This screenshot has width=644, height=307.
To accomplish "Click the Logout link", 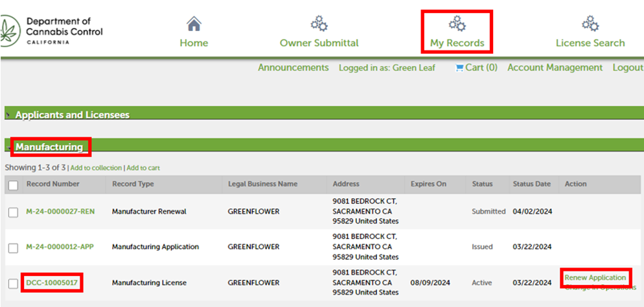I will (x=628, y=68).
